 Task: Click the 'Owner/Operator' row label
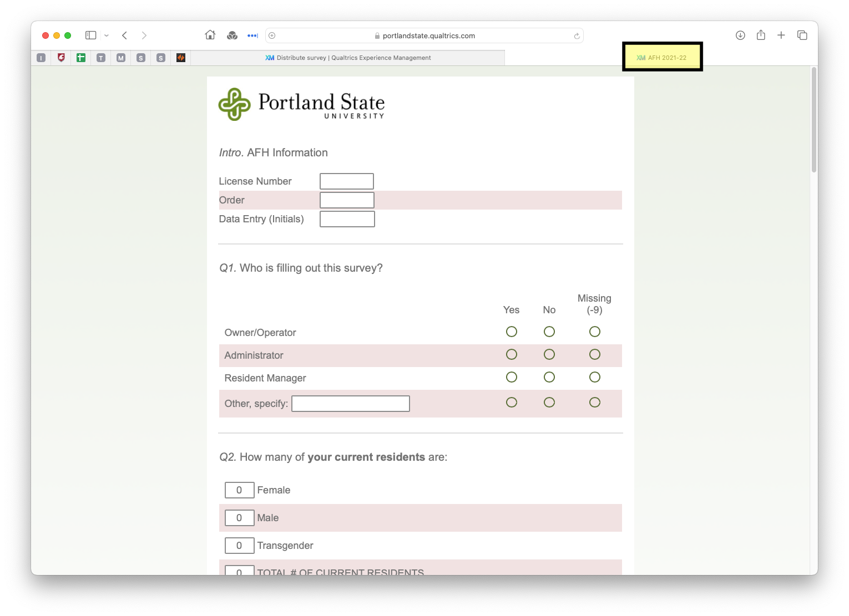point(260,333)
